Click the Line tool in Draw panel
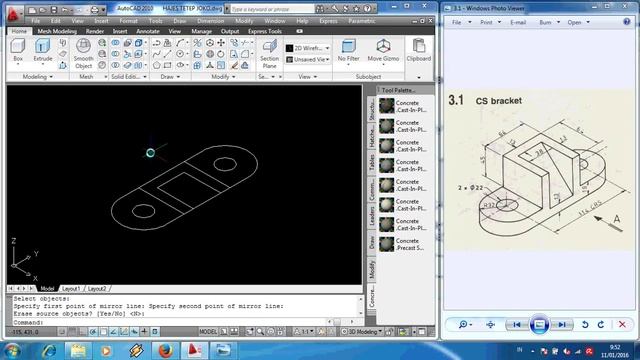The image size is (640, 360). [x=167, y=54]
